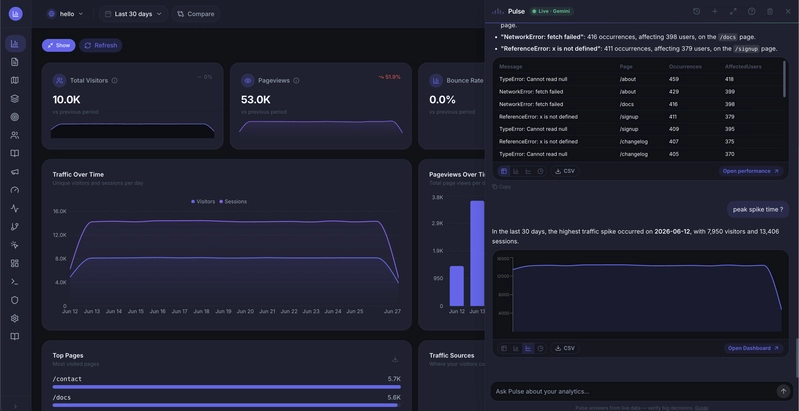
Task: Click the 5.7K value beside /contact
Action: (394, 379)
